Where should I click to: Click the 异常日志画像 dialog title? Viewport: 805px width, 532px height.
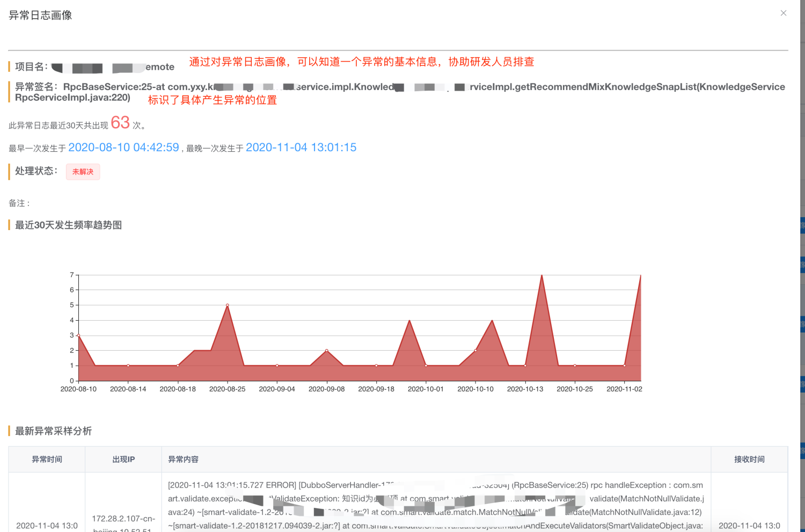pos(40,15)
